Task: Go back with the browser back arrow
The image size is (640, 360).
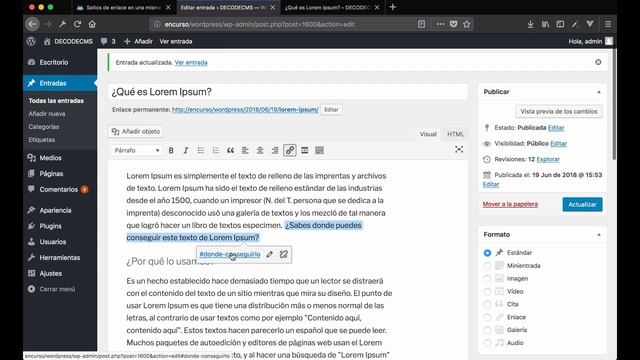Action: pyautogui.click(x=33, y=24)
